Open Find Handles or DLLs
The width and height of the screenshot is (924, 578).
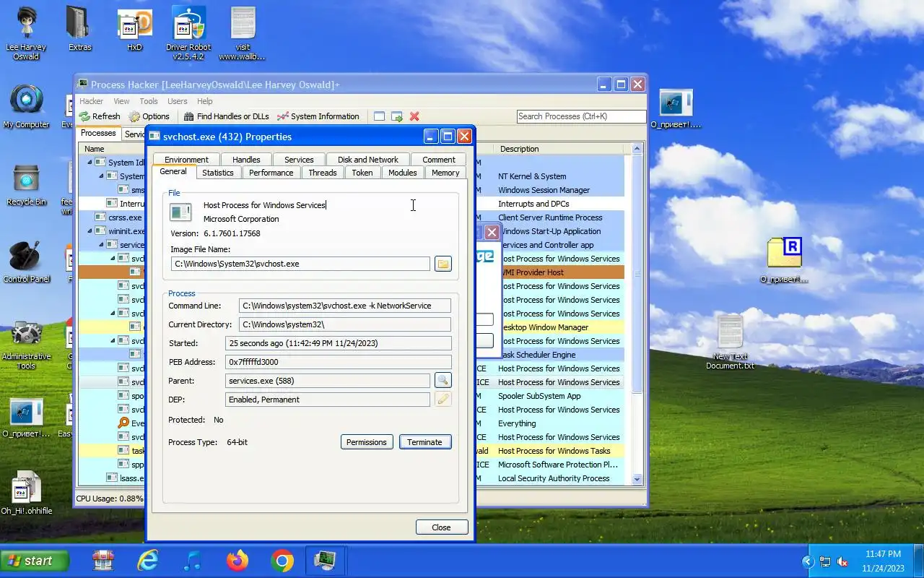tap(226, 116)
